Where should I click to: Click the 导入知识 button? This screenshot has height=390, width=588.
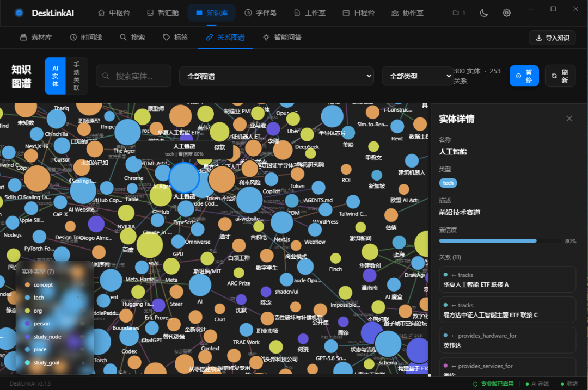tap(552, 38)
